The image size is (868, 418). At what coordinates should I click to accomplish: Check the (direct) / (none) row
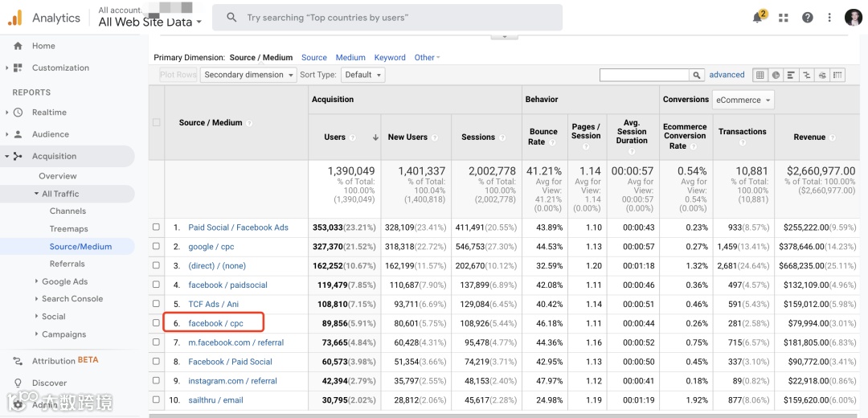coord(156,266)
